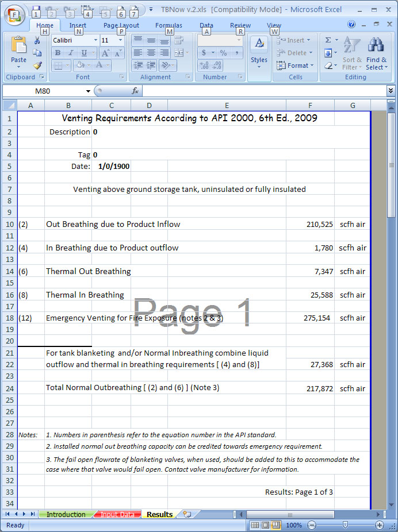Image resolution: width=398 pixels, height=532 pixels.
Task: Open Clipboard group dialog launcher
Action: [42, 76]
